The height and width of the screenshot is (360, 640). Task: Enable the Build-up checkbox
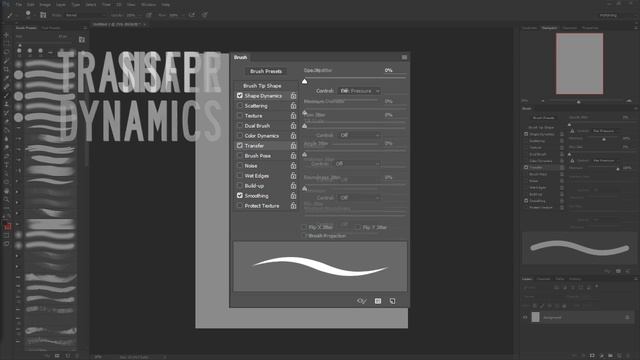click(x=240, y=186)
